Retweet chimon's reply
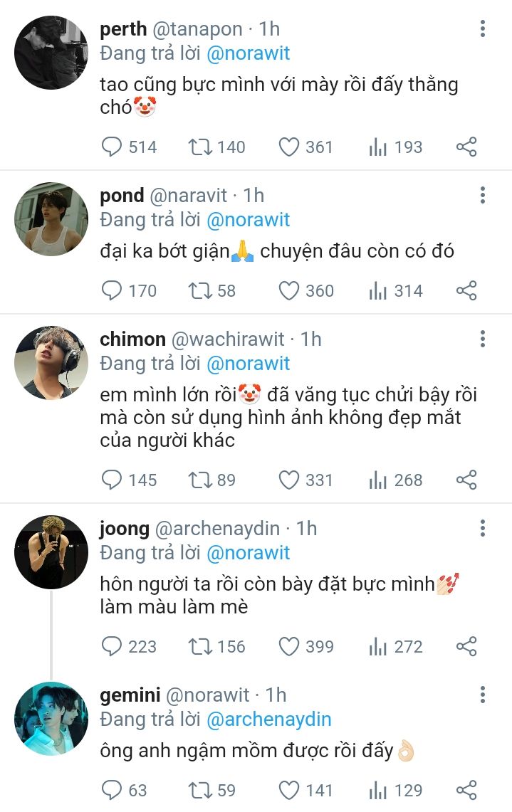 pos(199,480)
